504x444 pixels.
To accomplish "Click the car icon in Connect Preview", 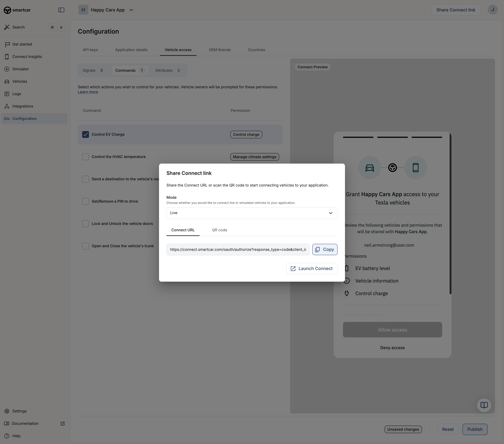I will (369, 168).
